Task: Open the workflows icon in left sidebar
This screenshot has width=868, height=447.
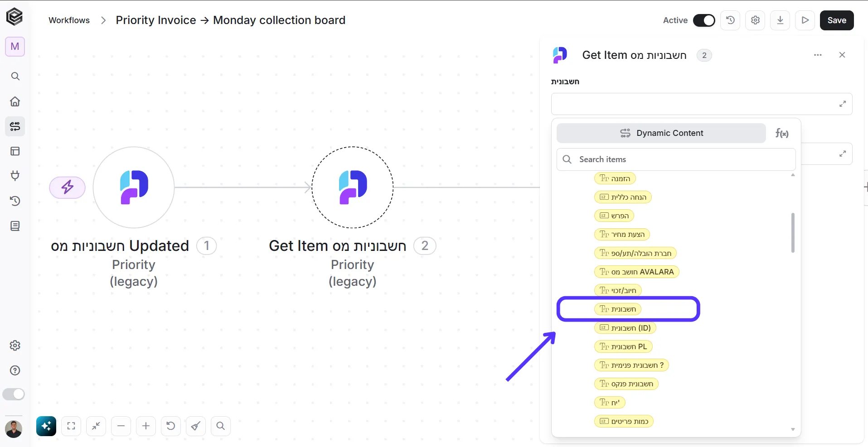Action: (x=15, y=126)
